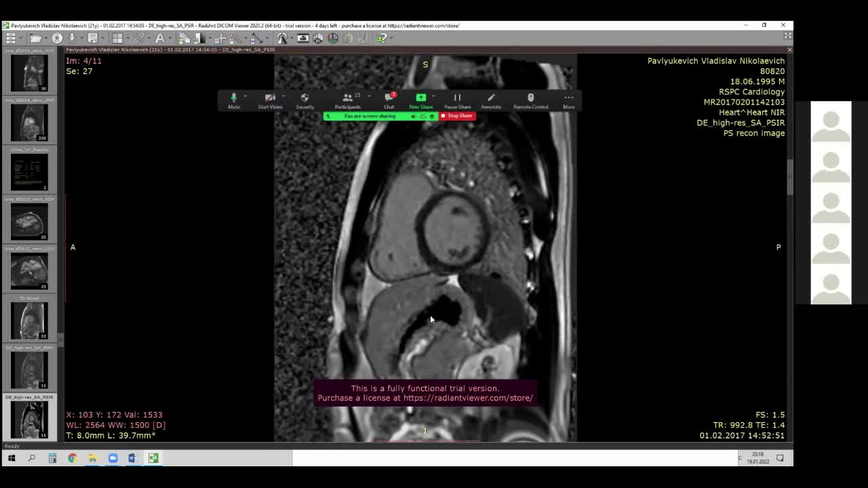Expand the New Share options arrow
This screenshot has height=488, width=868.
click(x=433, y=96)
